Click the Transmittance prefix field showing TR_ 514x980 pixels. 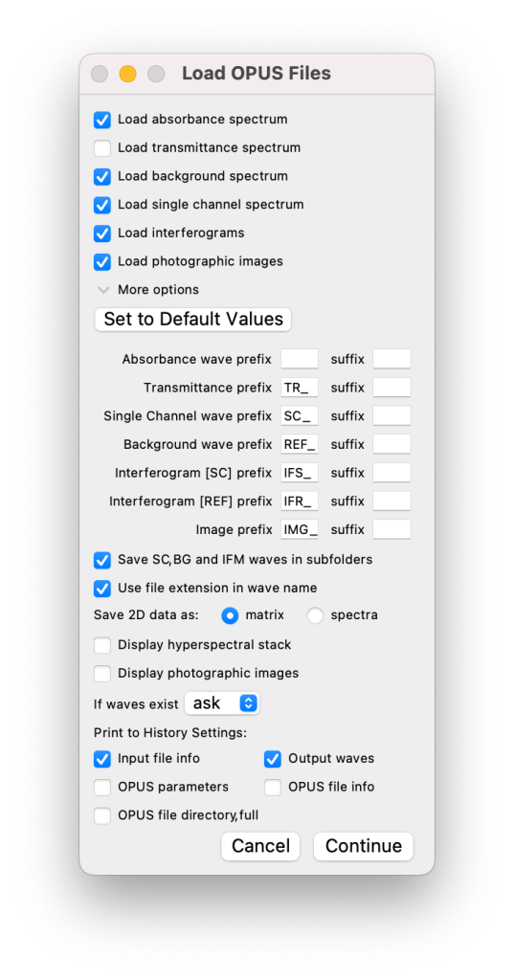(x=300, y=388)
